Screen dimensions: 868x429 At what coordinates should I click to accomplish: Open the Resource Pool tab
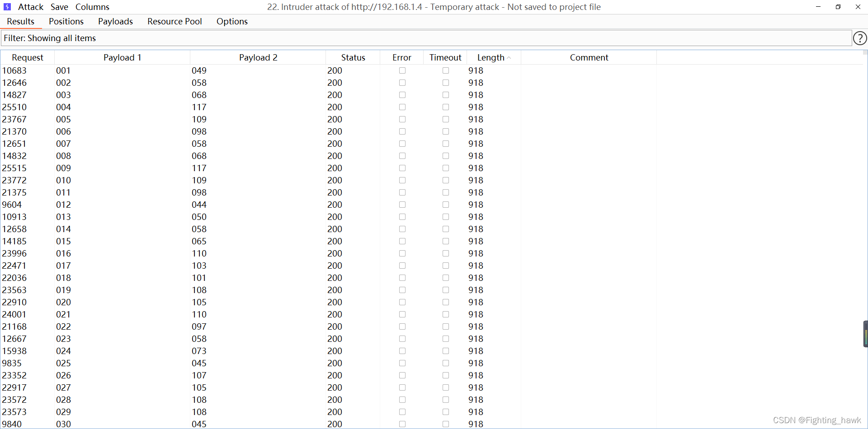pos(175,21)
